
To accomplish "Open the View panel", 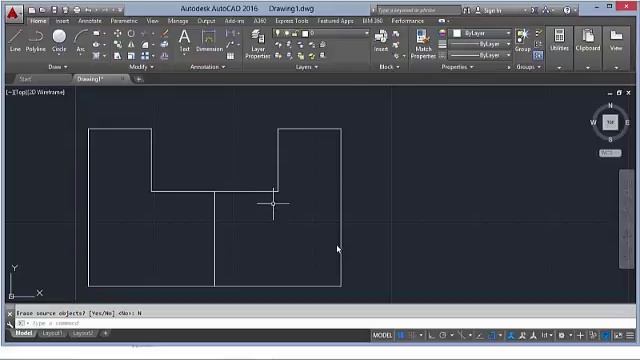I will (x=616, y=40).
